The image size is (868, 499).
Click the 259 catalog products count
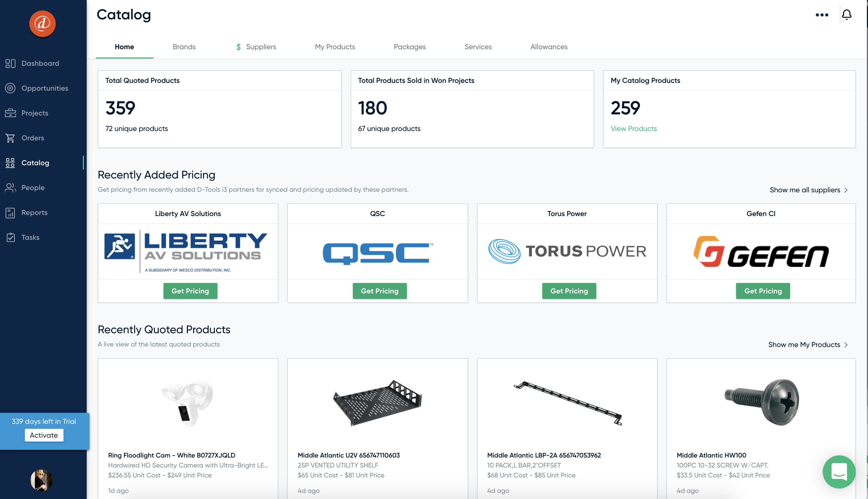[x=625, y=108]
